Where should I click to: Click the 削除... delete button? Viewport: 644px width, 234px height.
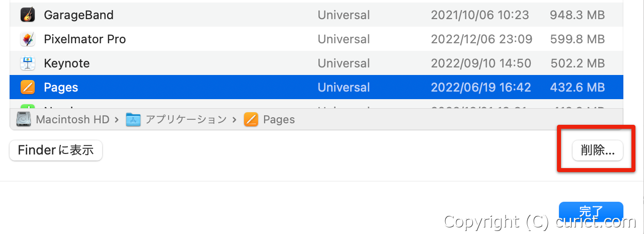(598, 150)
